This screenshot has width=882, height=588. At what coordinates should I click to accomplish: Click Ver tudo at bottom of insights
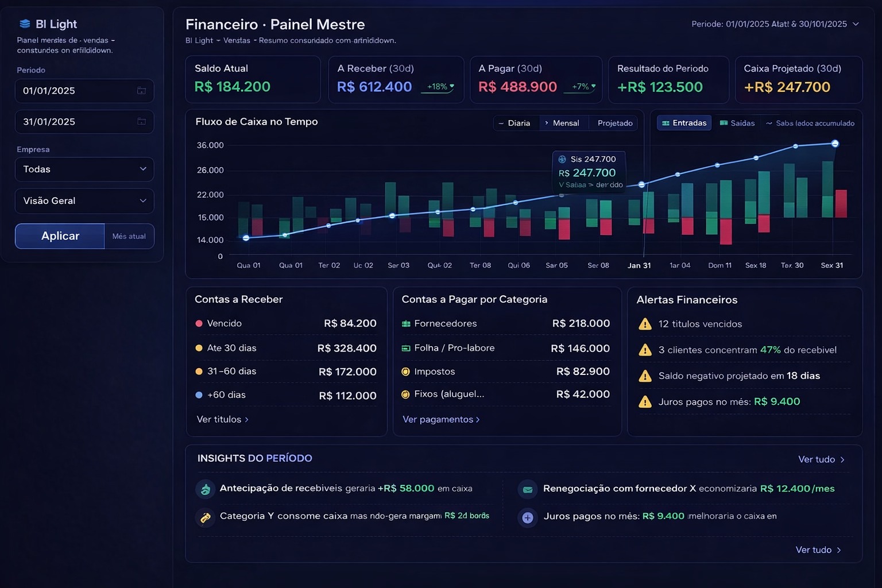coord(818,550)
